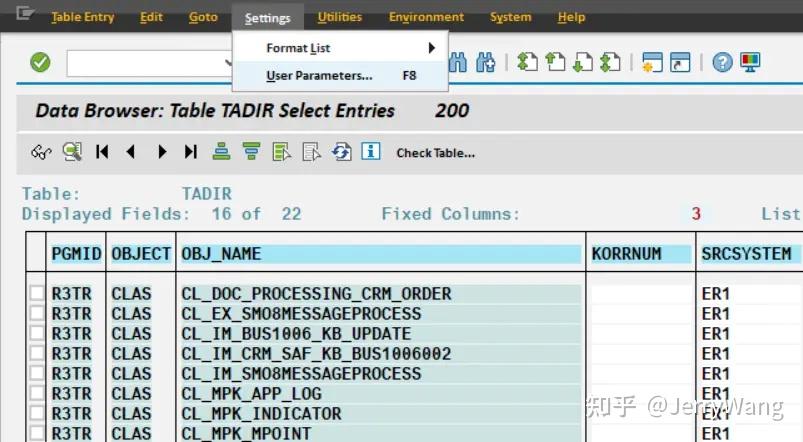Click the Check Table... button
Image resolution: width=803 pixels, height=442 pixels.
435,153
